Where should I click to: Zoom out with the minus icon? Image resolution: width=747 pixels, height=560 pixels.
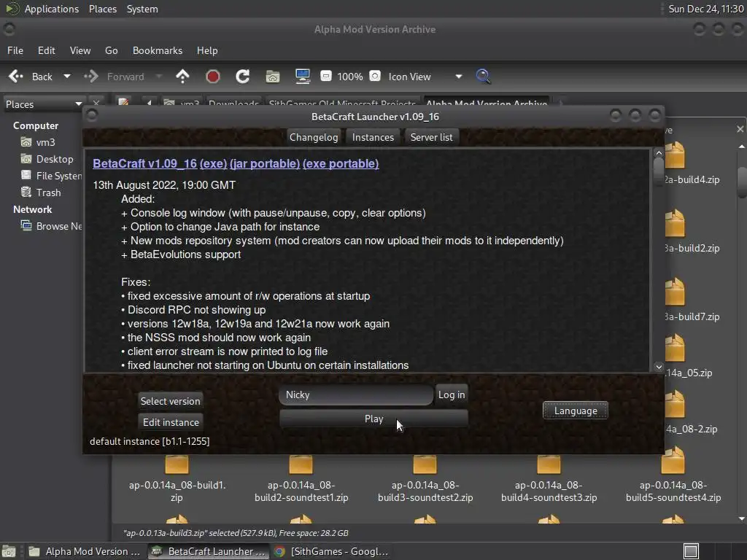pyautogui.click(x=326, y=76)
